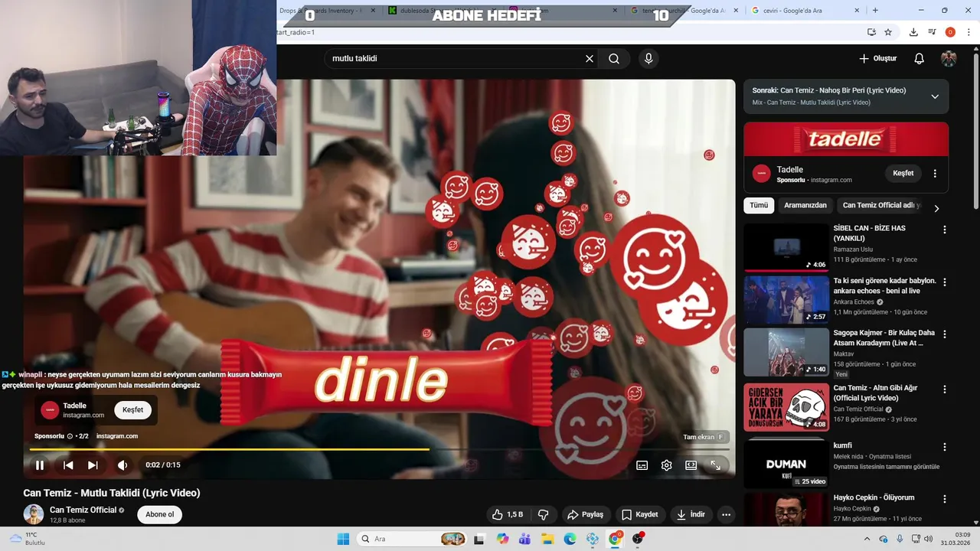Bookmark this page with the star icon

pos(888,32)
